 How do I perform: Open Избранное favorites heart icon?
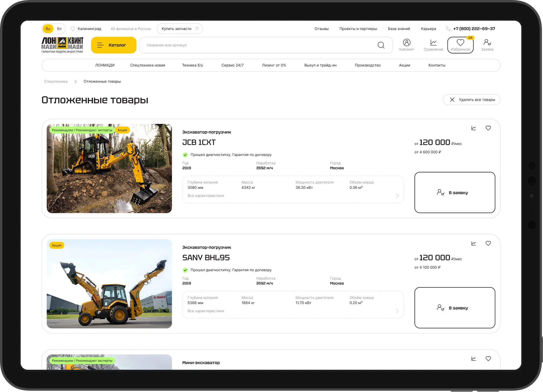pos(460,43)
